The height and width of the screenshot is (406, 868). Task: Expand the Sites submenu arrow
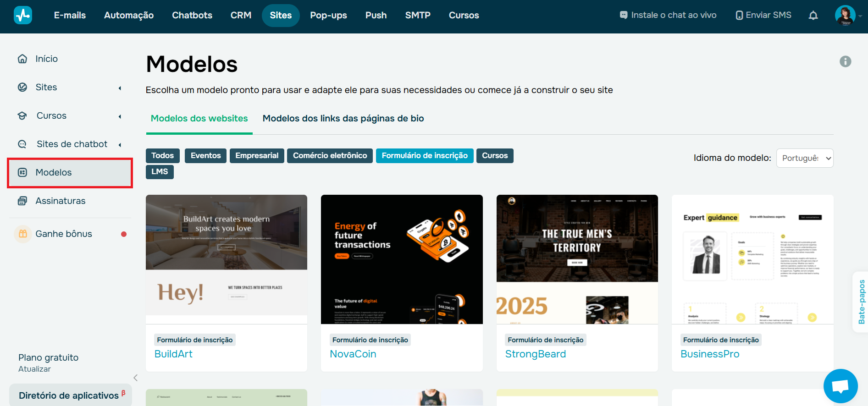pos(120,88)
